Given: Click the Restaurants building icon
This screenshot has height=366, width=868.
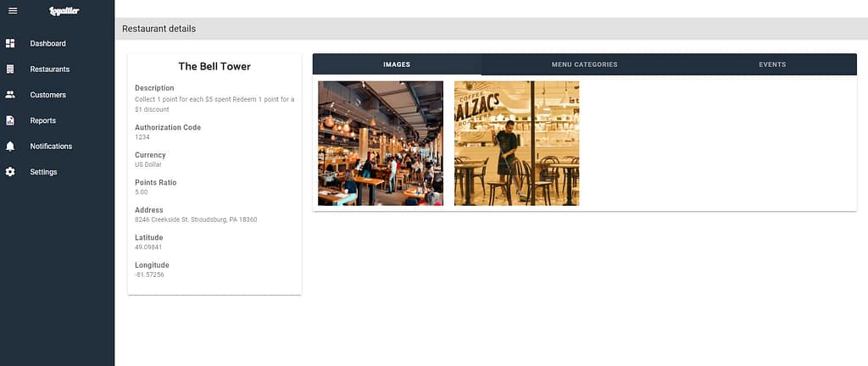Looking at the screenshot, I should (x=10, y=69).
